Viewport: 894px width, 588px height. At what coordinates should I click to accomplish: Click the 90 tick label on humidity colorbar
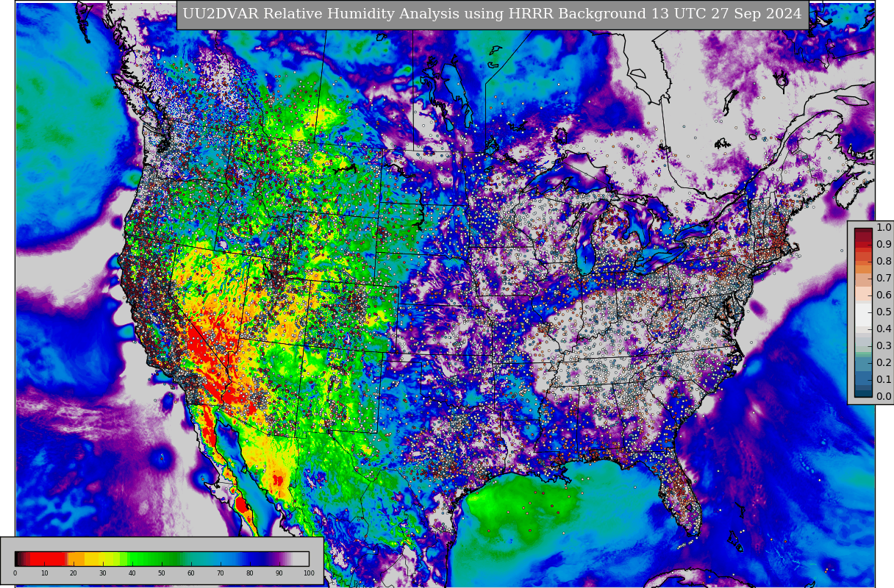tap(279, 573)
